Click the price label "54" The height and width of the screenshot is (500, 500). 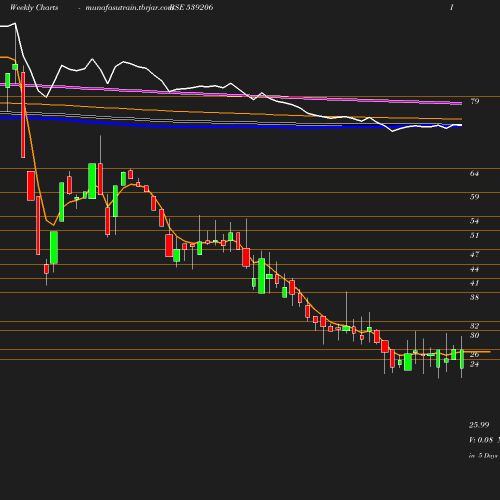(475, 221)
